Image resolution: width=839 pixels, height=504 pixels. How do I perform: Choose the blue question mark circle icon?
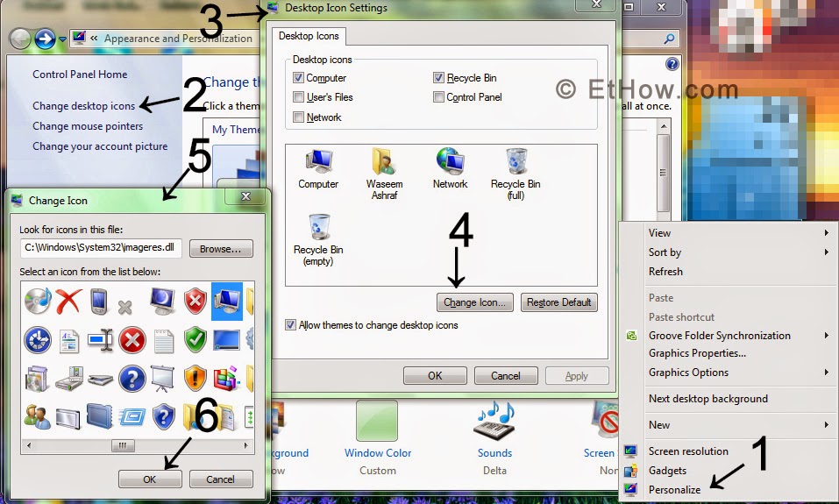tap(132, 379)
